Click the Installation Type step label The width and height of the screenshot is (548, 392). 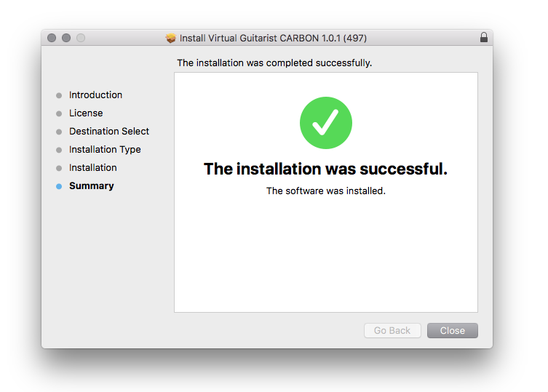(x=105, y=150)
